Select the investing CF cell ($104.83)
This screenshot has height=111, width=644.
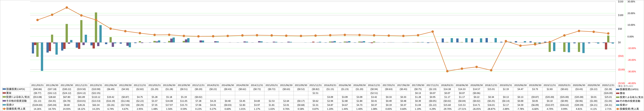pos(38,105)
